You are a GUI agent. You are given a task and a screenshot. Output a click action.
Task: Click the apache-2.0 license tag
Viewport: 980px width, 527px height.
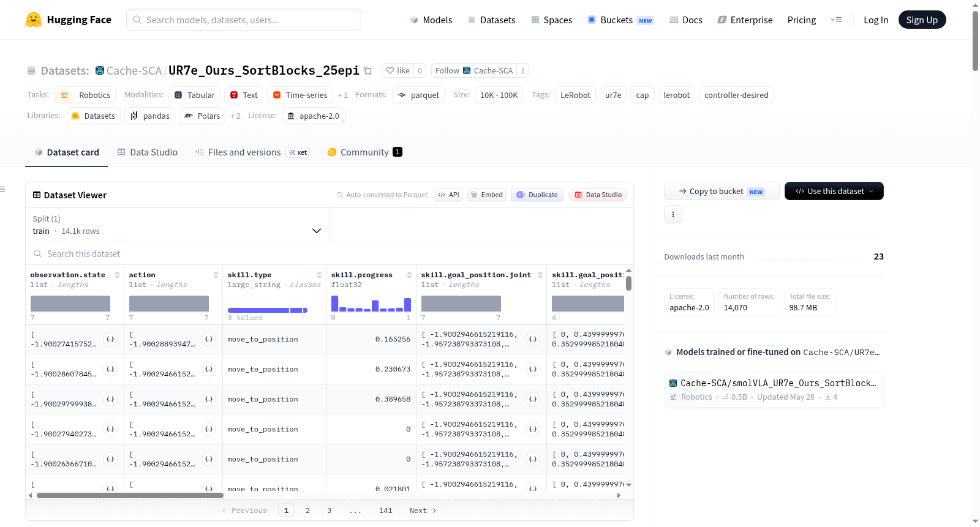tap(314, 116)
